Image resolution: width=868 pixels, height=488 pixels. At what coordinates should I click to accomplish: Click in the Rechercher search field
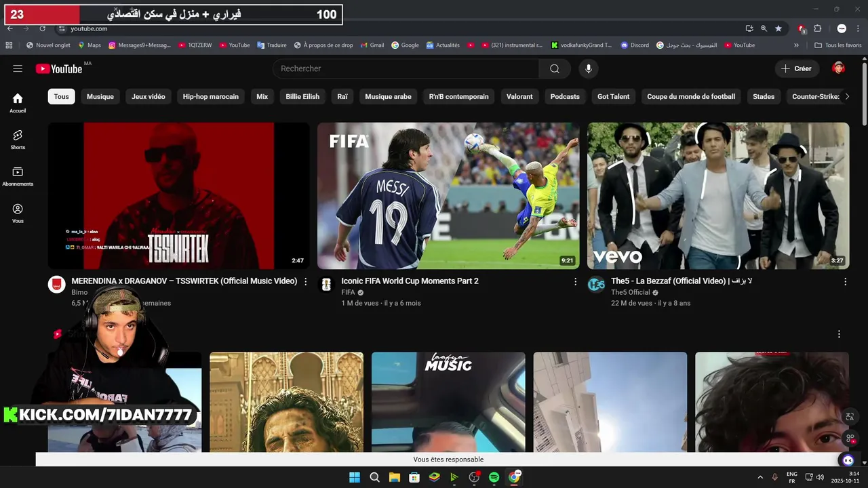pos(406,68)
